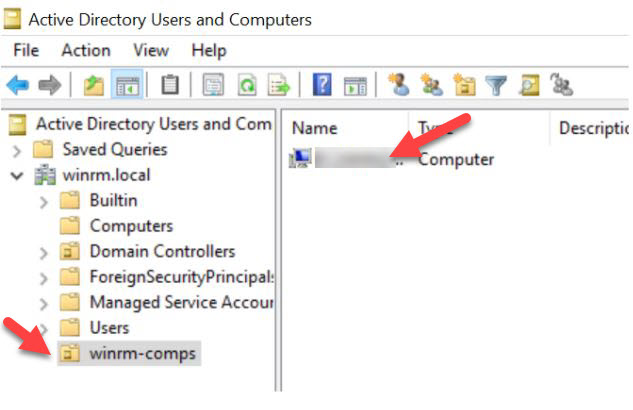The image size is (633, 410).
Task: Click the root Active Directory tree icon
Action: click(x=17, y=124)
